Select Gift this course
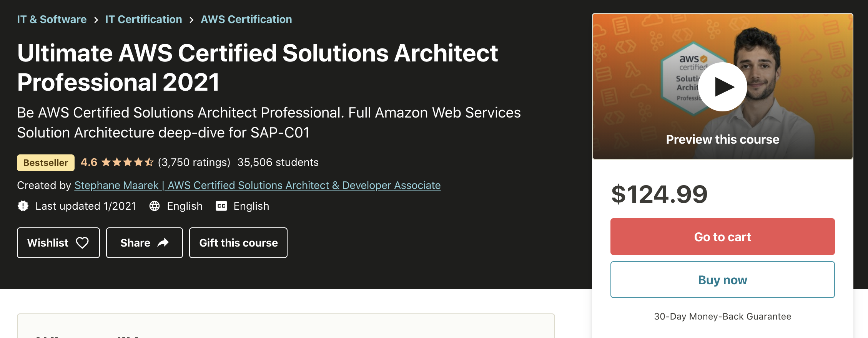The height and width of the screenshot is (338, 868). [238, 243]
